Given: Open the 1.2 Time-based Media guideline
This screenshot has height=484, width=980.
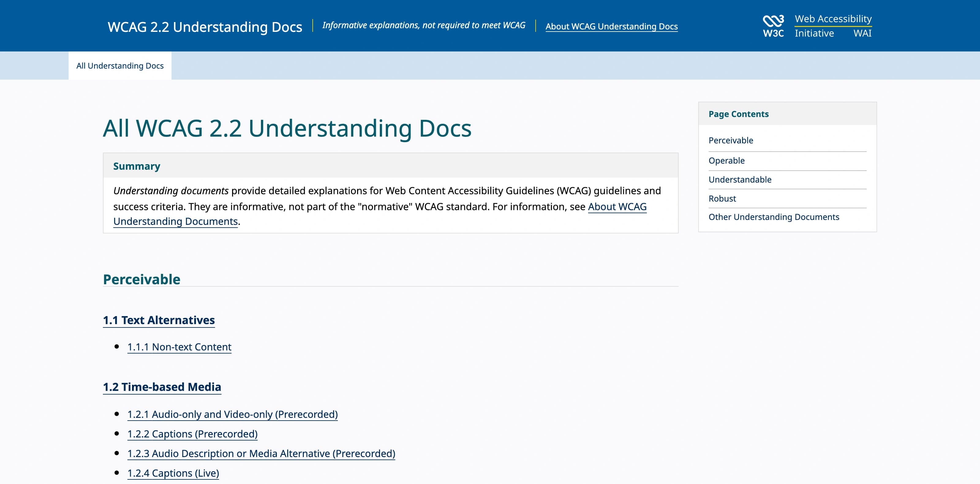Looking at the screenshot, I should pyautogui.click(x=162, y=387).
